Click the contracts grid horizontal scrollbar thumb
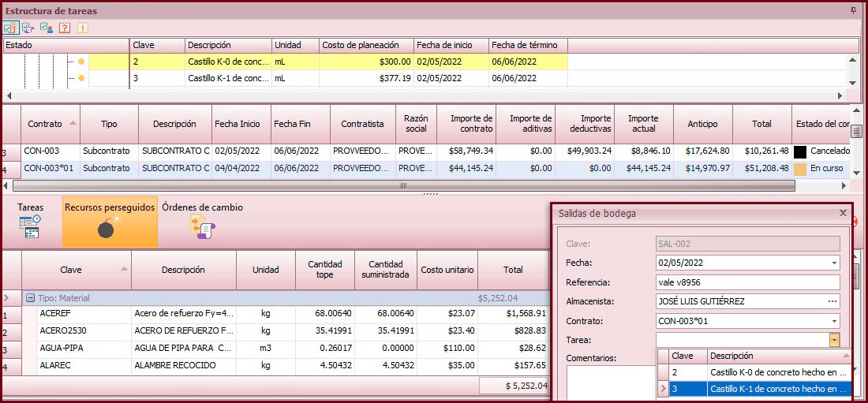 [403, 186]
